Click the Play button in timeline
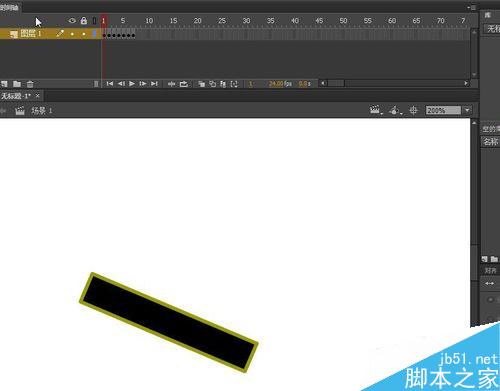500x391 pixels. [132, 84]
